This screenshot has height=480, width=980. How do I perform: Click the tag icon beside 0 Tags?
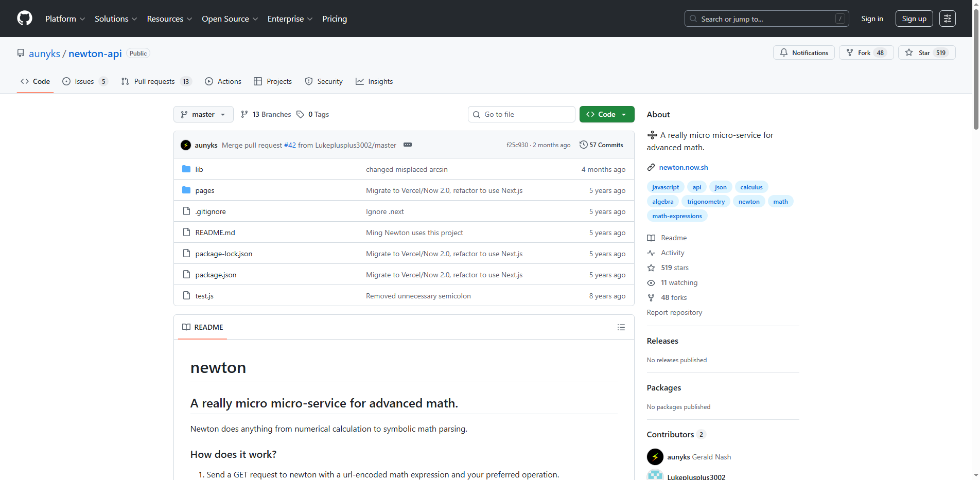[x=301, y=114]
